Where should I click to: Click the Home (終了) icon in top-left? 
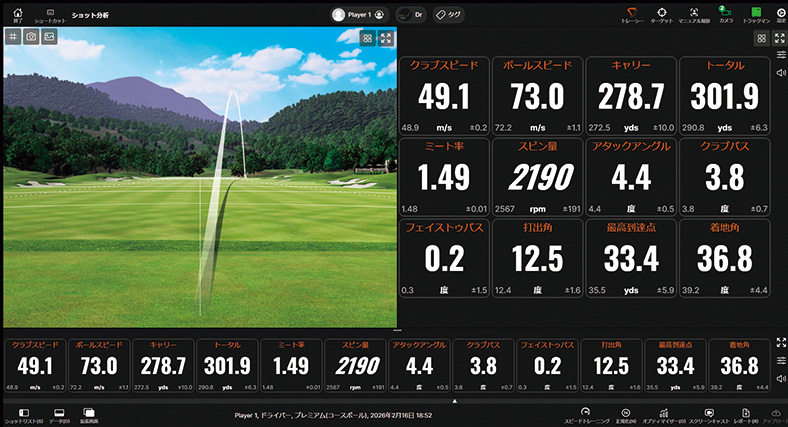click(17, 14)
